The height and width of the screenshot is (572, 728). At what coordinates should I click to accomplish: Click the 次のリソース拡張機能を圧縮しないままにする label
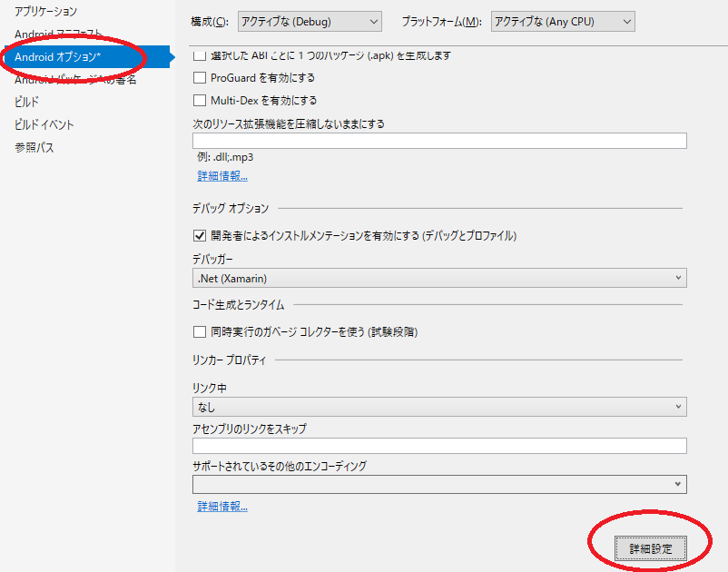click(289, 124)
